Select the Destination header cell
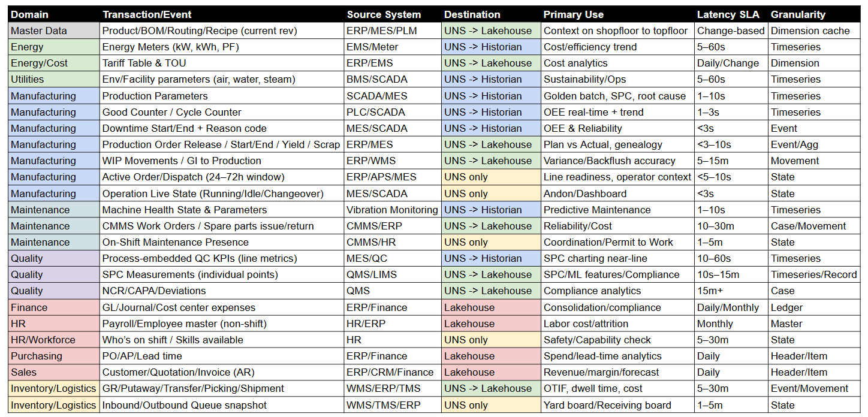The height and width of the screenshot is (417, 868). click(472, 14)
